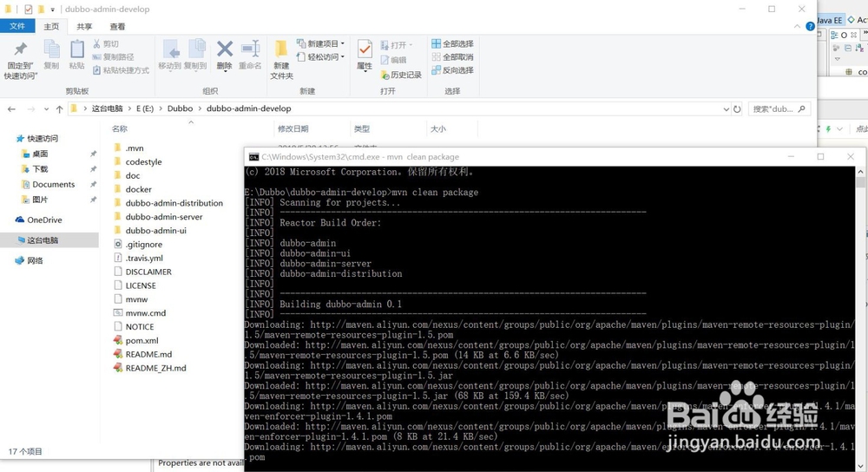Click the search magnifier icon
The height and width of the screenshot is (472, 868).
click(801, 109)
